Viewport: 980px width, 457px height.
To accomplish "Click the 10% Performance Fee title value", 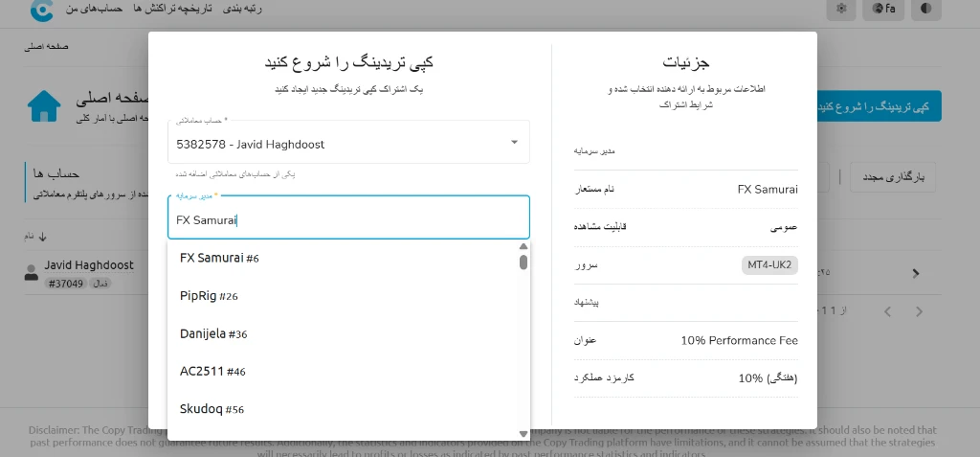I will click(740, 340).
